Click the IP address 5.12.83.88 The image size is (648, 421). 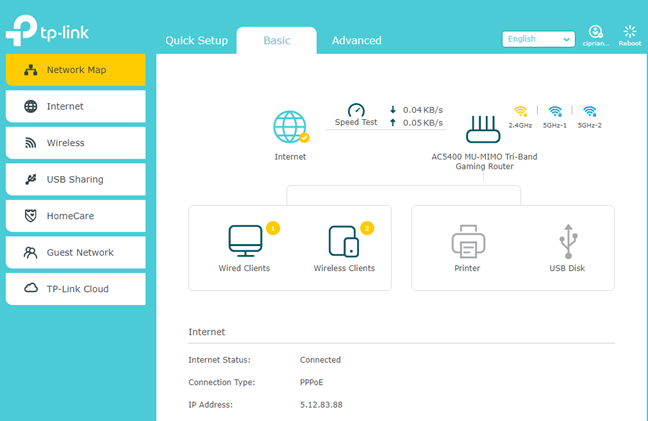321,405
